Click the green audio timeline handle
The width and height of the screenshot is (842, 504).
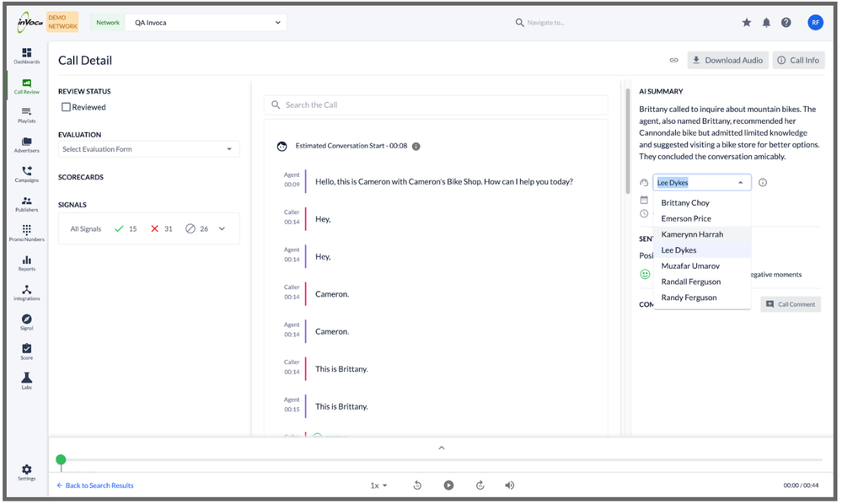pyautogui.click(x=61, y=459)
